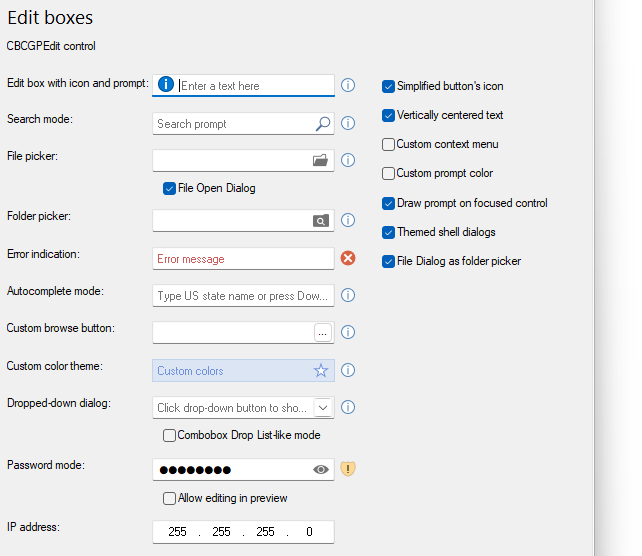The height and width of the screenshot is (556, 642).
Task: Click the ellipsis browse button in Custom browse field
Action: click(x=323, y=332)
